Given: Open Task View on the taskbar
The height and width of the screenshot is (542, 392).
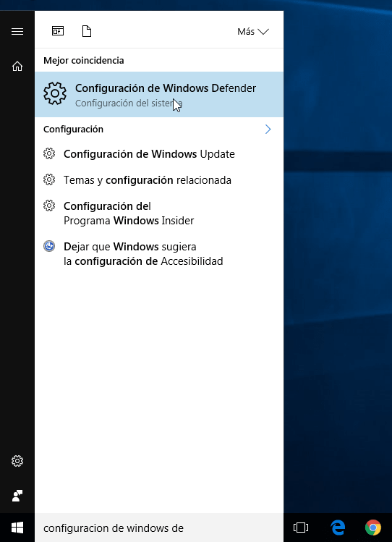Looking at the screenshot, I should 301,528.
